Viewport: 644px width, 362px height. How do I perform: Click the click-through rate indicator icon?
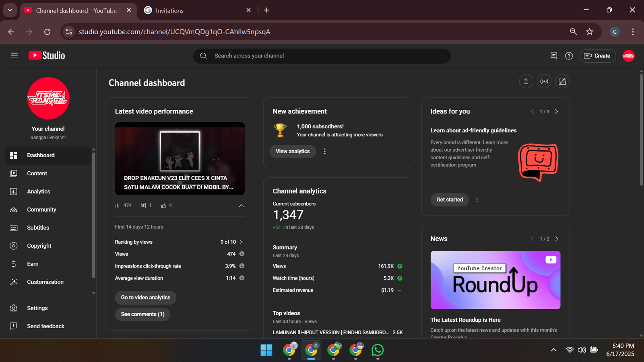242,266
